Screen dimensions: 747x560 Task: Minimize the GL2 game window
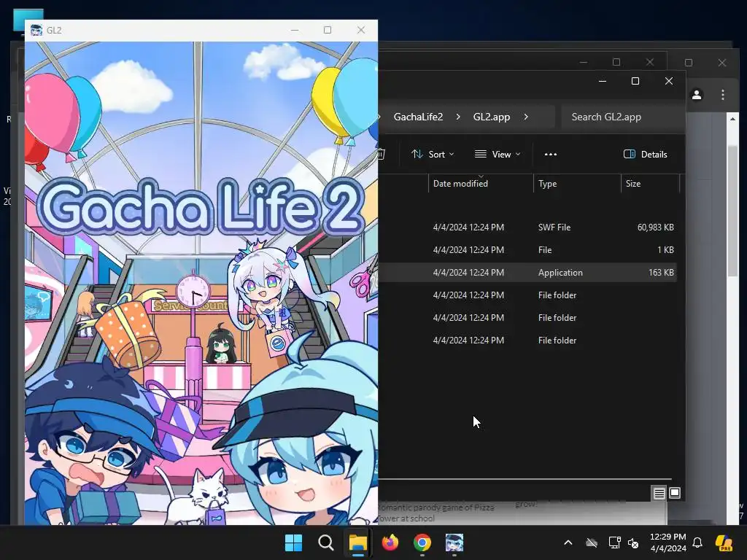tap(295, 30)
